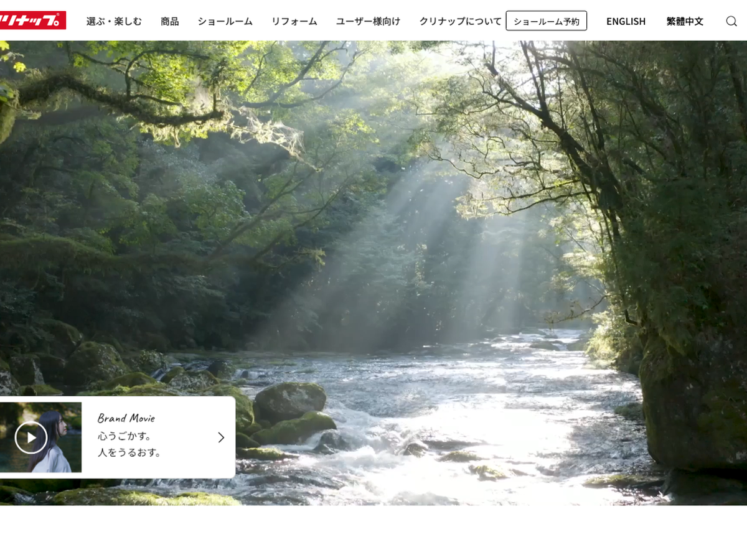Open the 選ぶ・楽しむ menu
Image resolution: width=747 pixels, height=560 pixels.
(x=114, y=21)
